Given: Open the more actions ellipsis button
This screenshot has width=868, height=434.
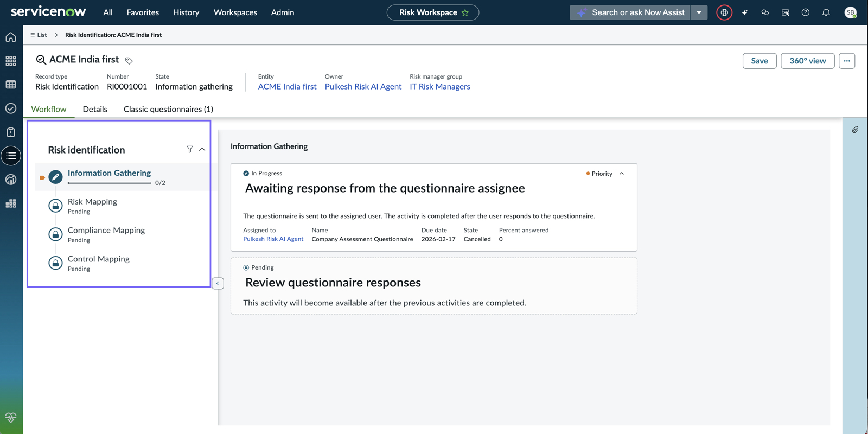Looking at the screenshot, I should (x=847, y=61).
